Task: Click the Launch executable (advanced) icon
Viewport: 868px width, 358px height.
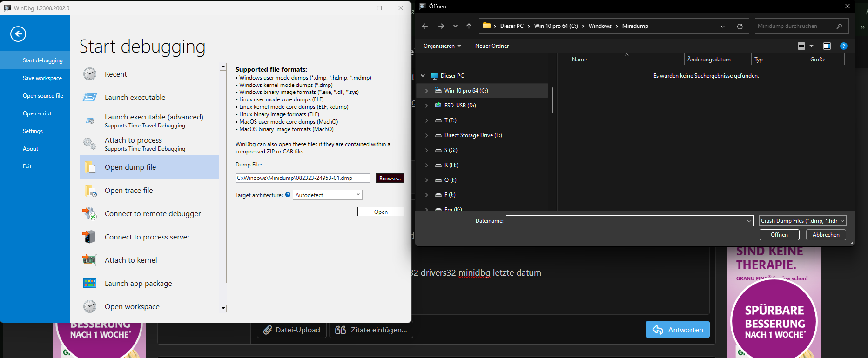Action: coord(90,121)
